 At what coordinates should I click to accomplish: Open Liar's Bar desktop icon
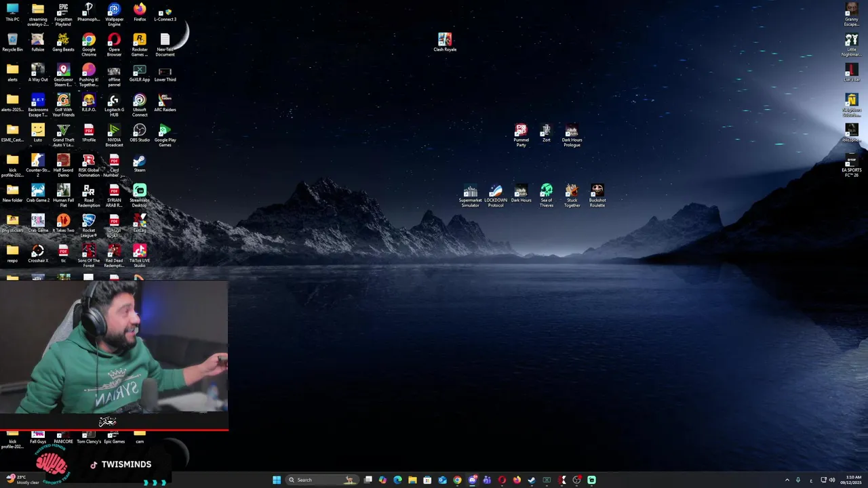pyautogui.click(x=852, y=73)
